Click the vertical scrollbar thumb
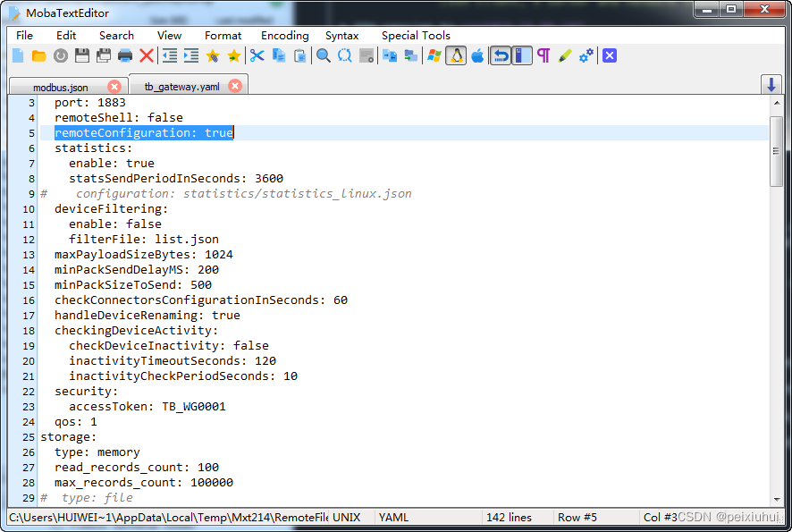 (x=776, y=151)
